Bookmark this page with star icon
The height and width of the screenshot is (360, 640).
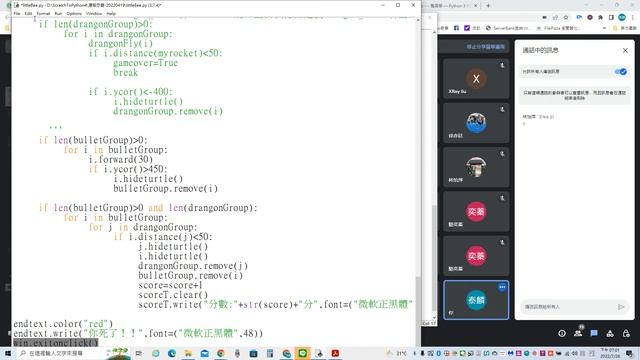pyautogui.click(x=566, y=17)
